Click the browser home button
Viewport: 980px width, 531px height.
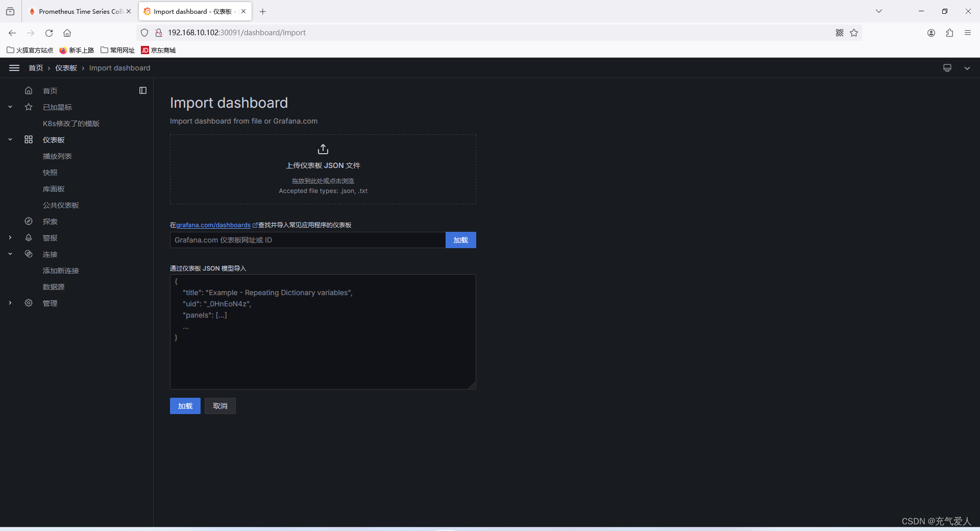[x=67, y=33]
